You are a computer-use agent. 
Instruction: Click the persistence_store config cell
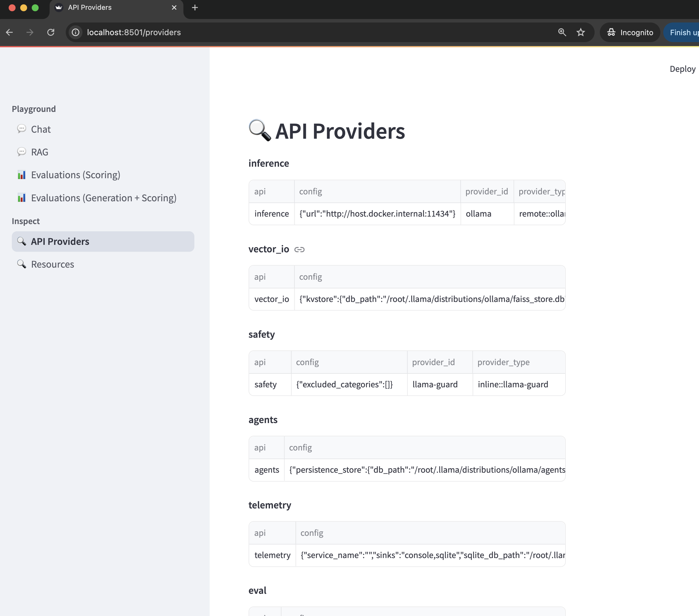coord(425,470)
